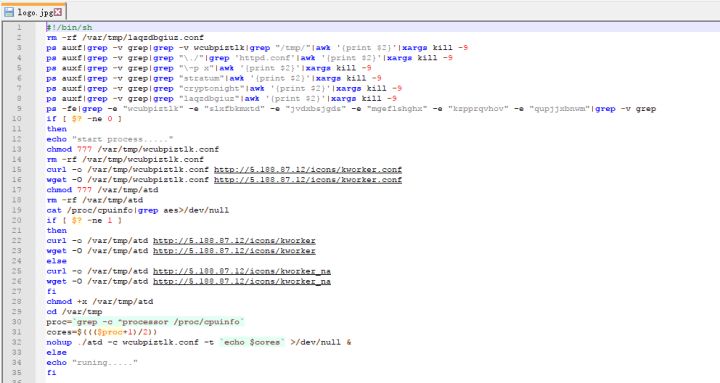Click the if [ $? -ne 1 ] line
This screenshot has width=720, height=383.
tap(84, 220)
